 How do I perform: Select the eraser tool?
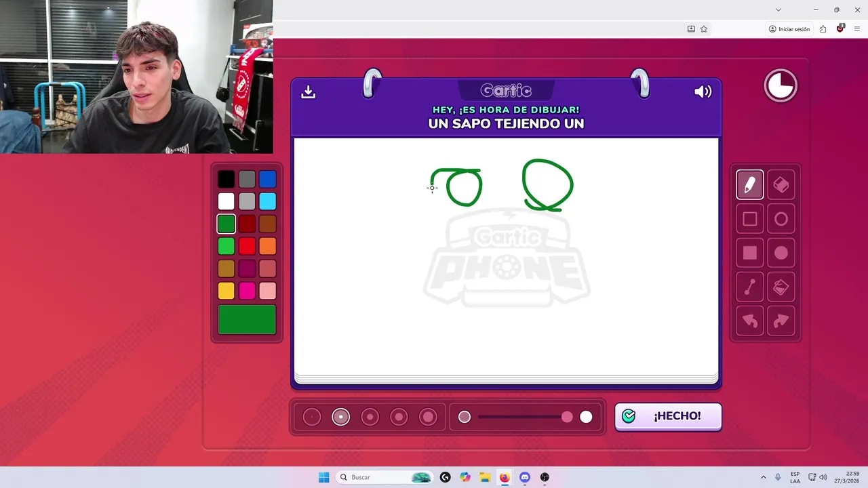(781, 184)
